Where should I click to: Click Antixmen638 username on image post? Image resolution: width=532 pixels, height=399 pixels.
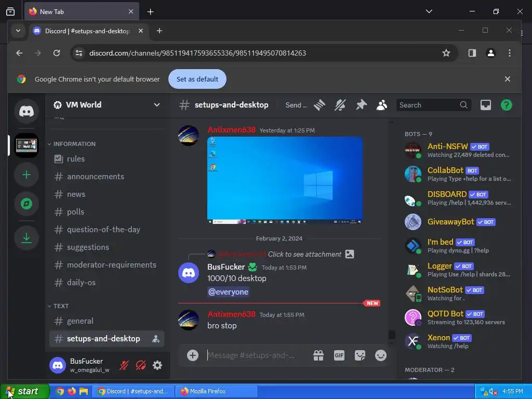pos(231,129)
